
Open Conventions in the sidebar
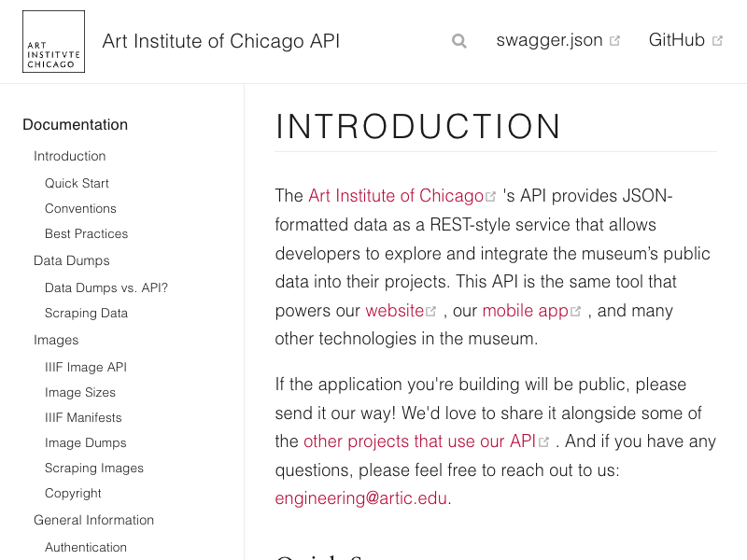click(80, 208)
